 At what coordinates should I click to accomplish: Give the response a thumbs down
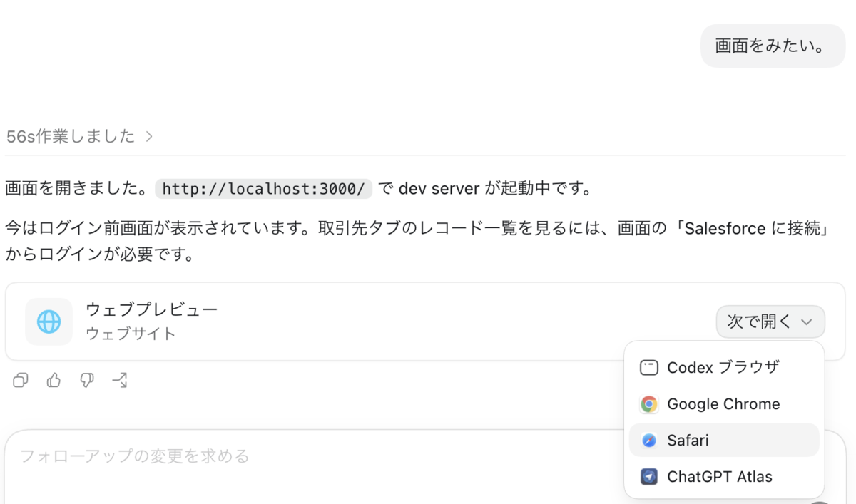coord(86,381)
